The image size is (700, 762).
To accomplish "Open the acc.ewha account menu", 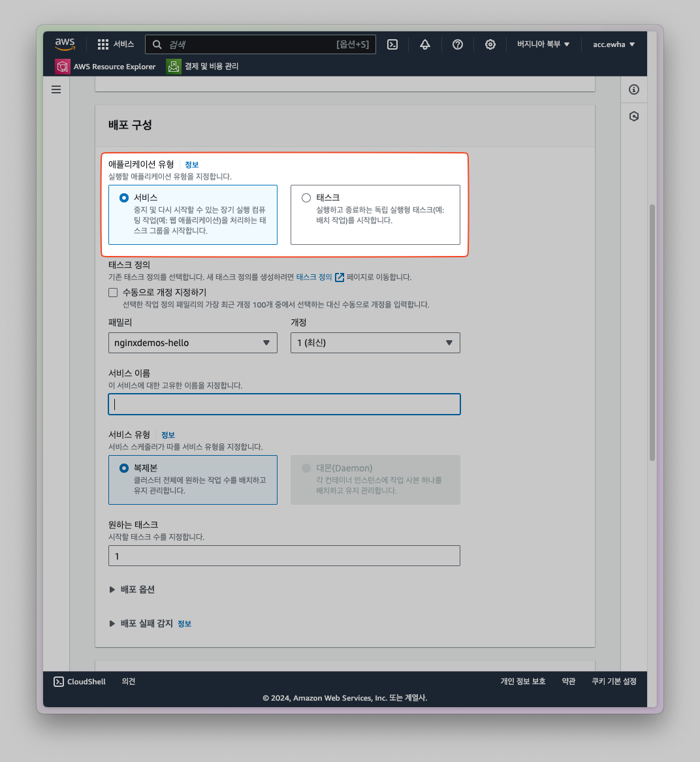I will click(614, 44).
